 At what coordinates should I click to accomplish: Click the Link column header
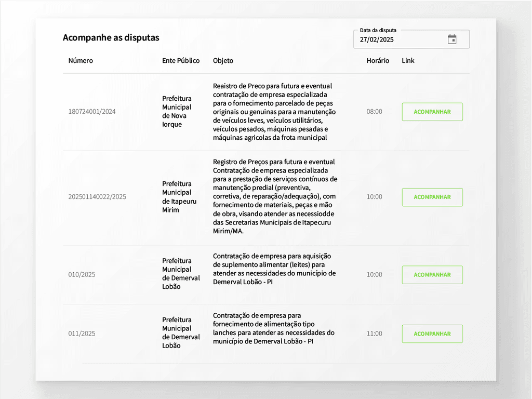click(408, 60)
